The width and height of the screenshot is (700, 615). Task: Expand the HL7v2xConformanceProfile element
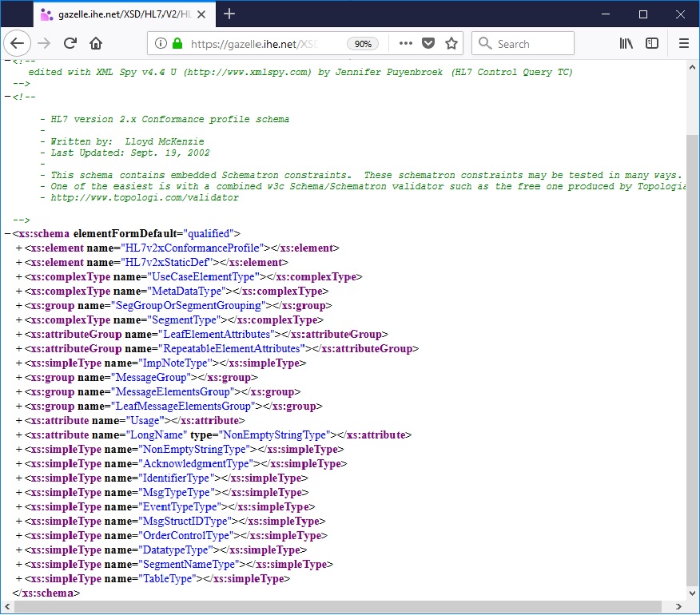click(18, 248)
